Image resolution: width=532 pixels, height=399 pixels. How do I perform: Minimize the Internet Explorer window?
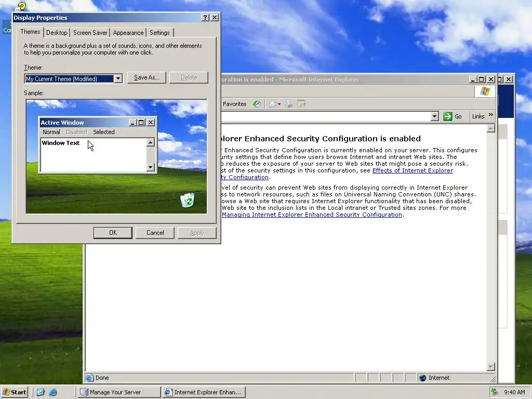click(472, 79)
